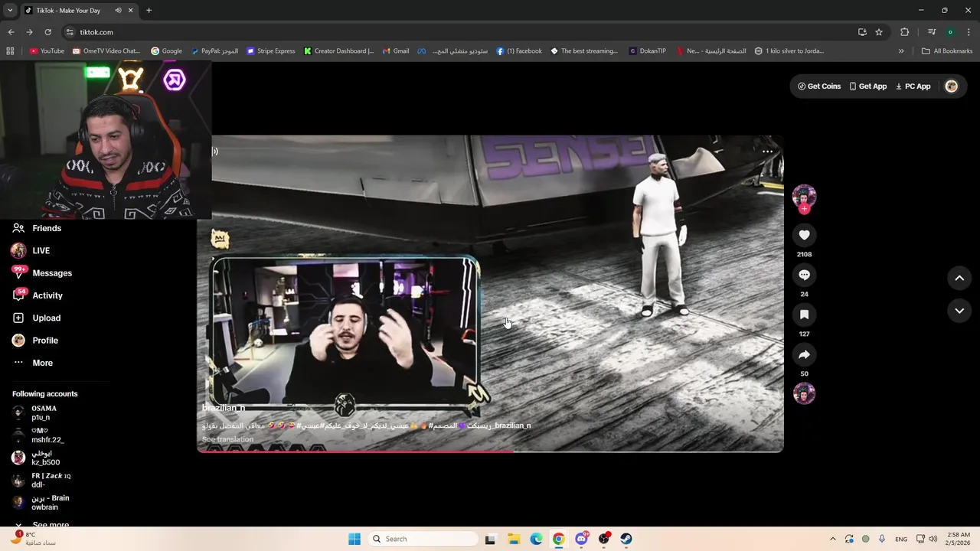The height and width of the screenshot is (551, 980).
Task: Bookmark this page with star icon
Action: tap(879, 32)
